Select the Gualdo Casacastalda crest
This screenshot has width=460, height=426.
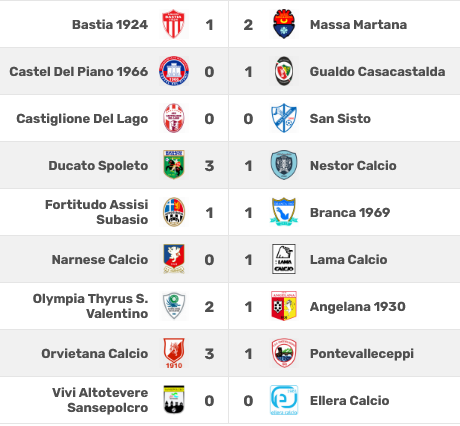point(284,71)
